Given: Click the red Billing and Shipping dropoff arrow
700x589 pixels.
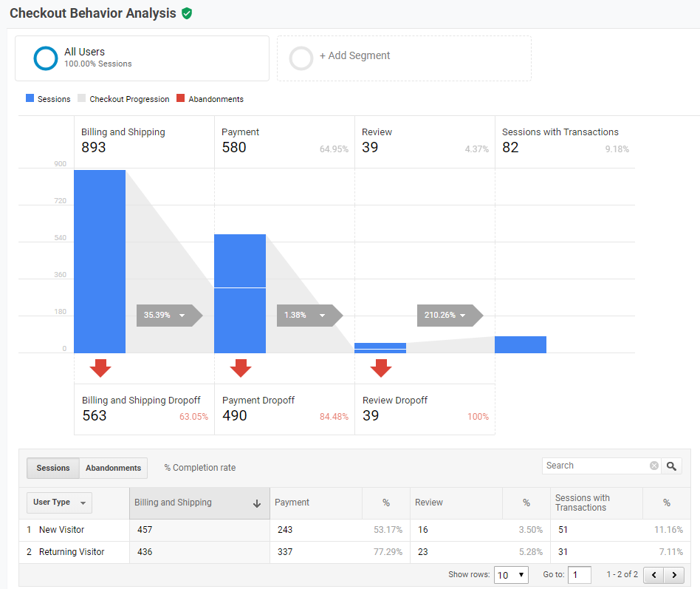Looking at the screenshot, I should pyautogui.click(x=100, y=367).
